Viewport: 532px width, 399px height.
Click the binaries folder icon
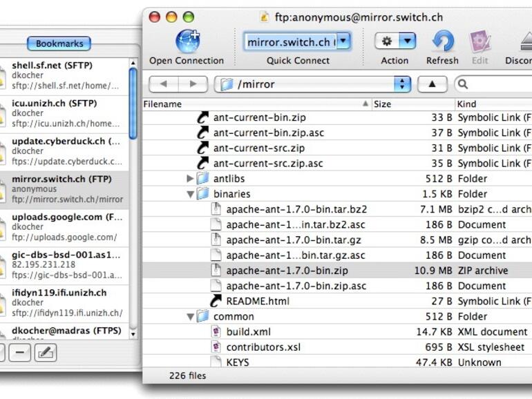203,193
